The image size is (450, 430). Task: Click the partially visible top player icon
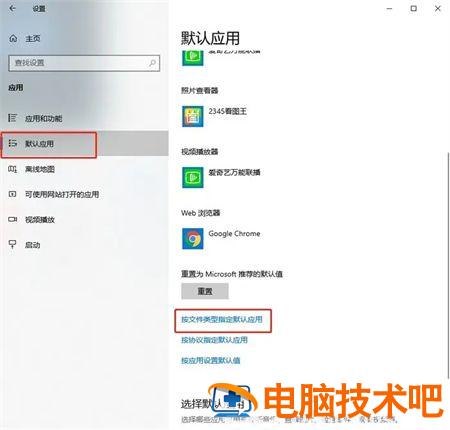(193, 58)
